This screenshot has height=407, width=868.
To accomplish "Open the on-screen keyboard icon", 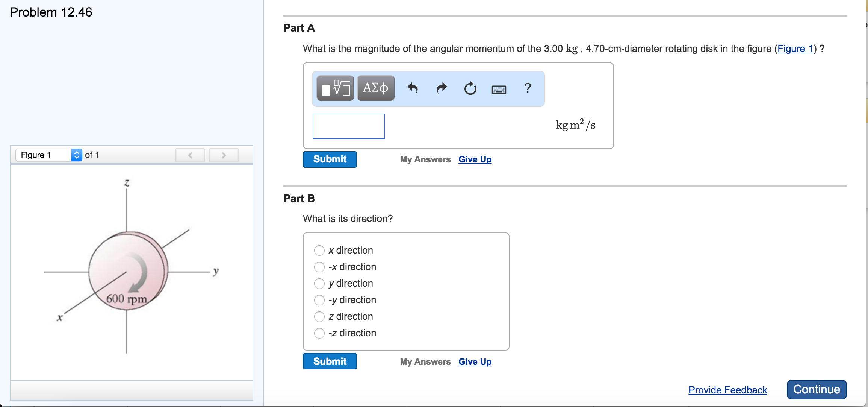I will 499,89.
